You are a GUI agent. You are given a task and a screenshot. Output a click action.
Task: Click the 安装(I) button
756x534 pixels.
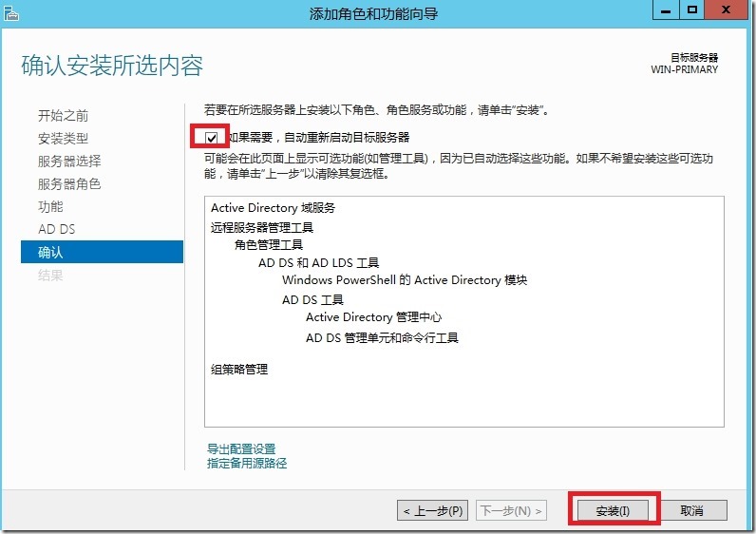point(613,510)
